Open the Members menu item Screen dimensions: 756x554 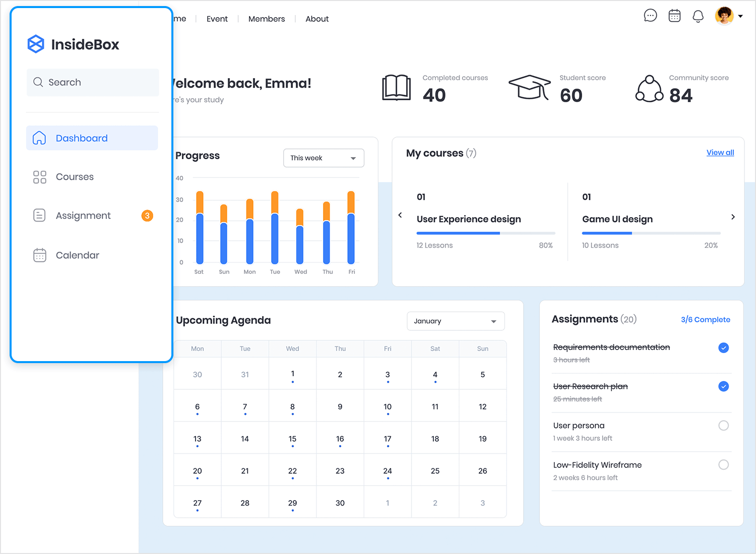[x=267, y=19]
